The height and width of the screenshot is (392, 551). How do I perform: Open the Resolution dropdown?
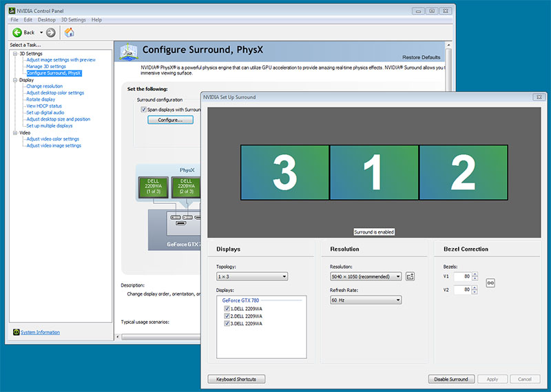pos(365,276)
